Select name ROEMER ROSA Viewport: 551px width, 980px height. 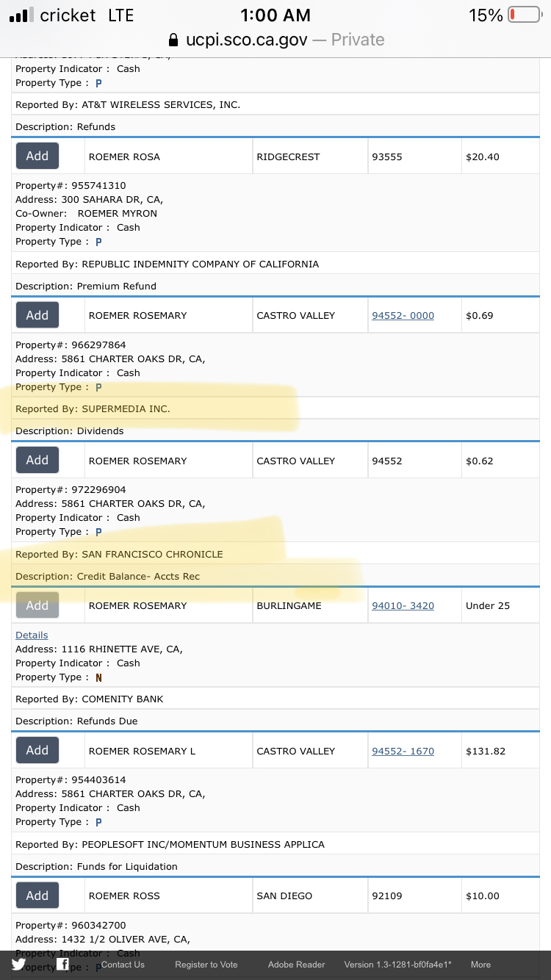click(124, 156)
